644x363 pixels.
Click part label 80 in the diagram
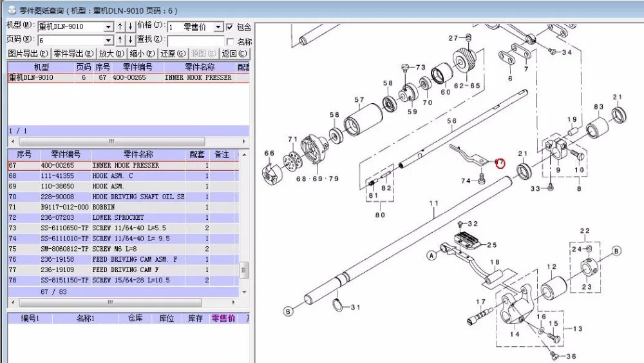pos(380,215)
